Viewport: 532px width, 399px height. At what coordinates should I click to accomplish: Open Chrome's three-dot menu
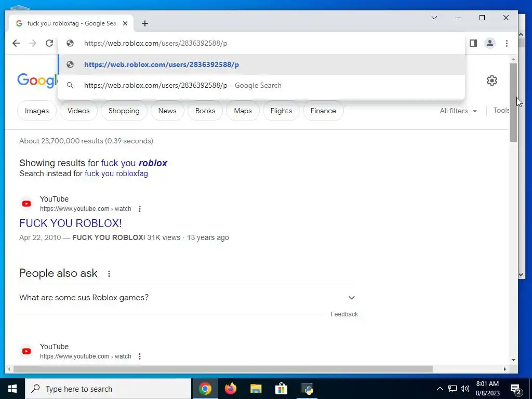click(507, 43)
